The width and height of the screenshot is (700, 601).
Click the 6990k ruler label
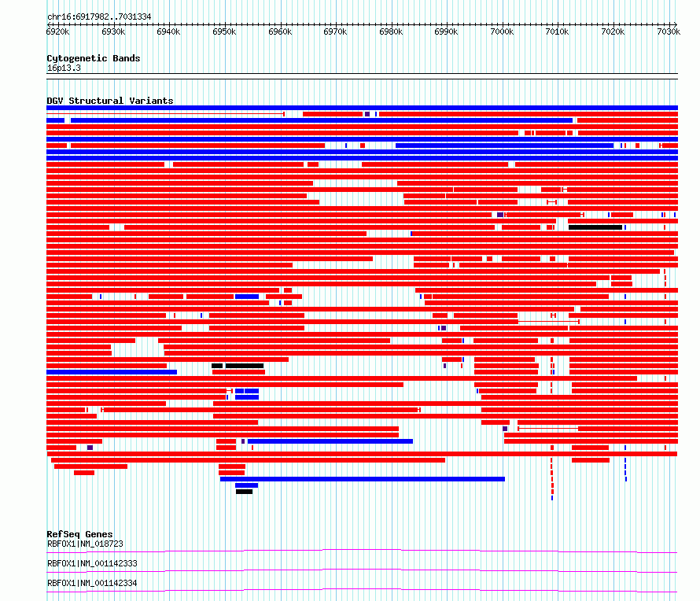pyautogui.click(x=447, y=31)
